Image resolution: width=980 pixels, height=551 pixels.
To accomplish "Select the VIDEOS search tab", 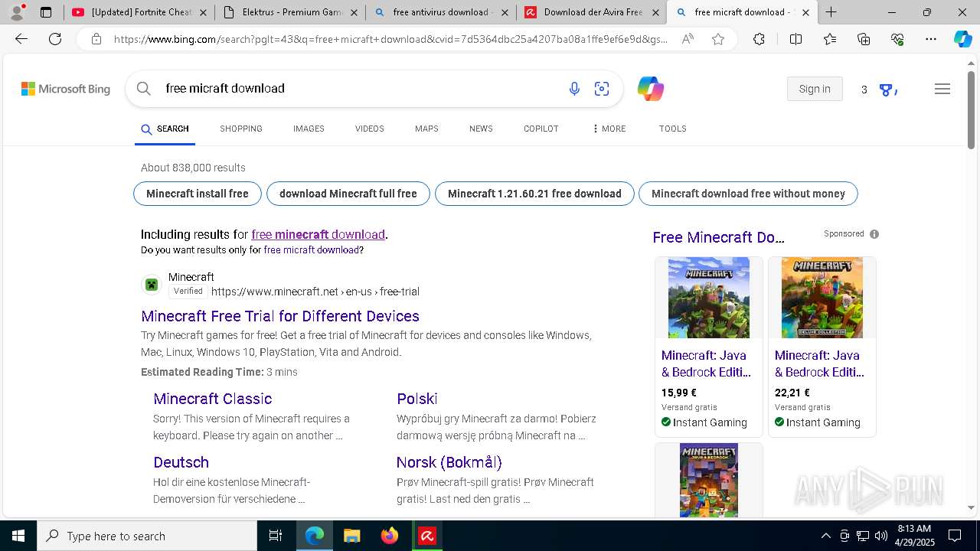I will 369,129.
